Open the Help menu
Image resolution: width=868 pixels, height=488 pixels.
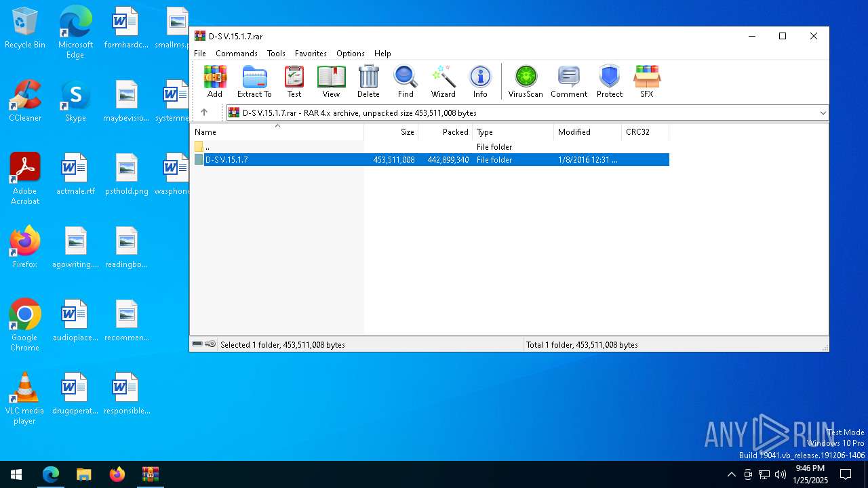(x=382, y=54)
